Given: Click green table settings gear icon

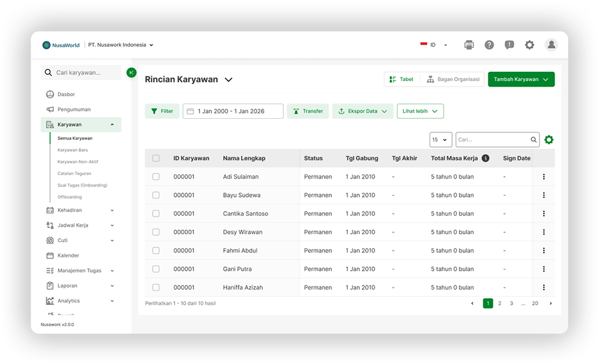Looking at the screenshot, I should 549,140.
